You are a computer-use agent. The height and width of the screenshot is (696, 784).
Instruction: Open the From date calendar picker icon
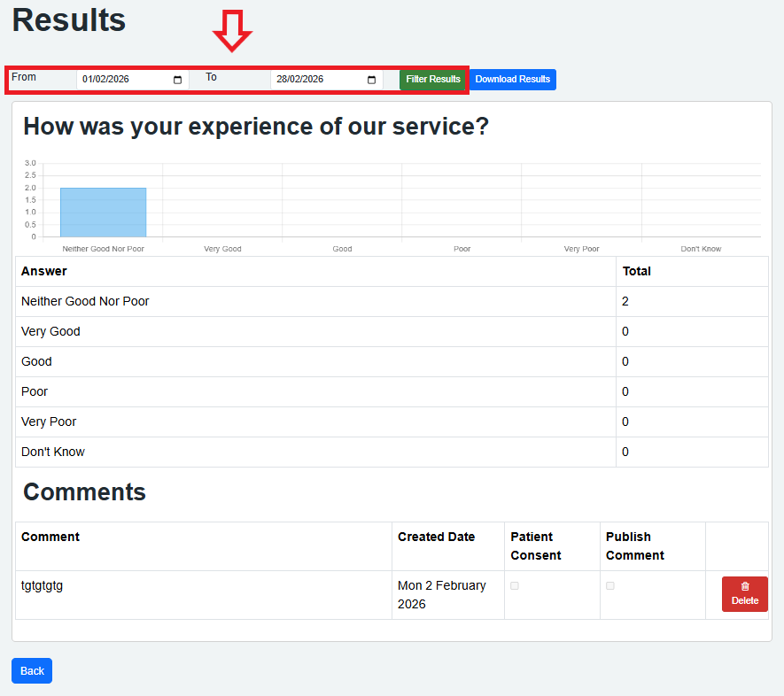pyautogui.click(x=177, y=80)
